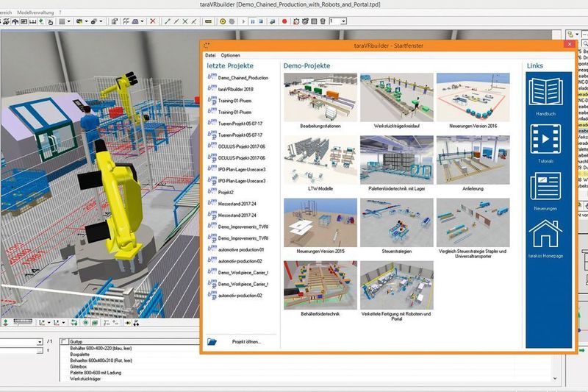Click the green circular arrows icon below viewport
The image size is (588, 392).
point(74,323)
